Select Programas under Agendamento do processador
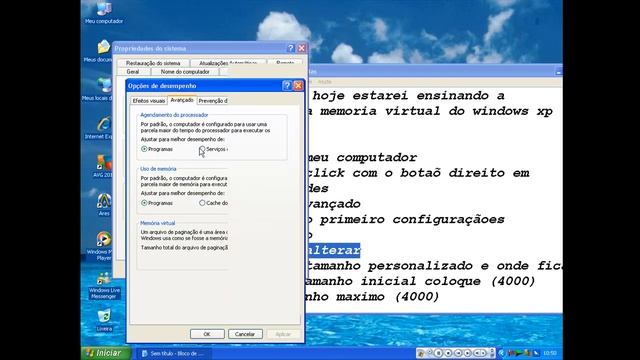Screen dimensions: 640x360 tap(157, 149)
